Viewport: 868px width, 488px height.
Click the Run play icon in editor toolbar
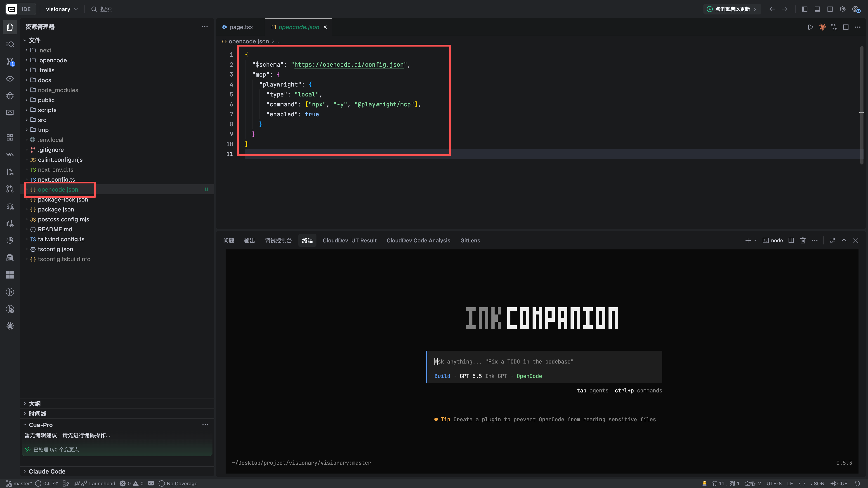click(810, 27)
